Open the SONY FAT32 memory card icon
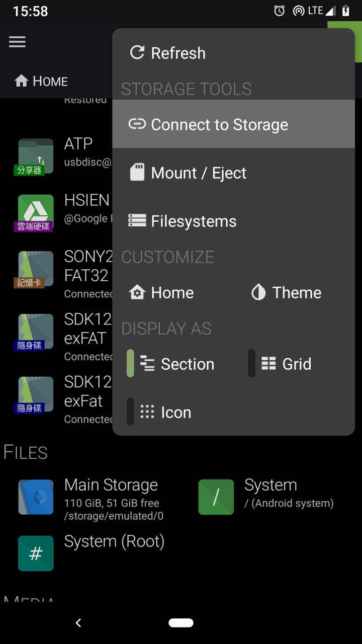This screenshot has height=644, width=362. 36,269
